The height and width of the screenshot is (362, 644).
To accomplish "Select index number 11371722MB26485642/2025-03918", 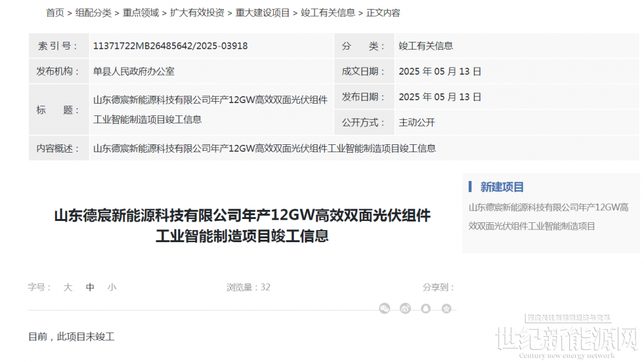I will (171, 46).
